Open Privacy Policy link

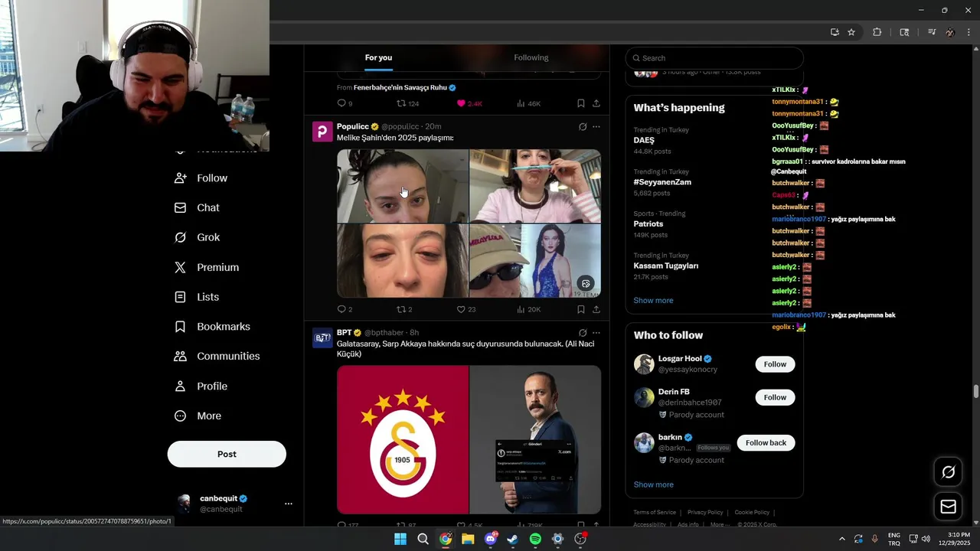pyautogui.click(x=705, y=513)
